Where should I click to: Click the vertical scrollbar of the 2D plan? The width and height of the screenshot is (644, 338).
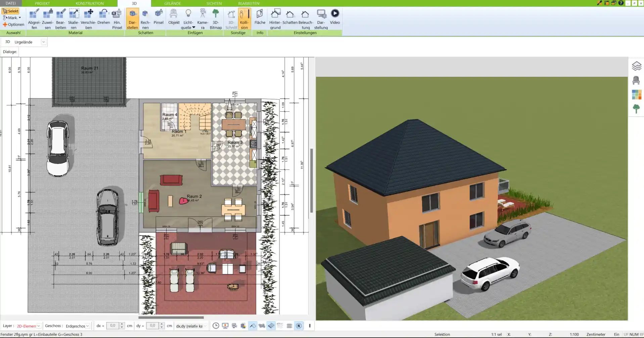[x=312, y=180]
